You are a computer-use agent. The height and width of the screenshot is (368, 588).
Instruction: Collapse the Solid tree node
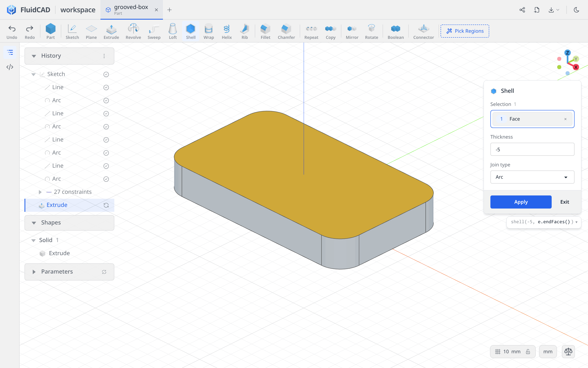click(x=33, y=240)
